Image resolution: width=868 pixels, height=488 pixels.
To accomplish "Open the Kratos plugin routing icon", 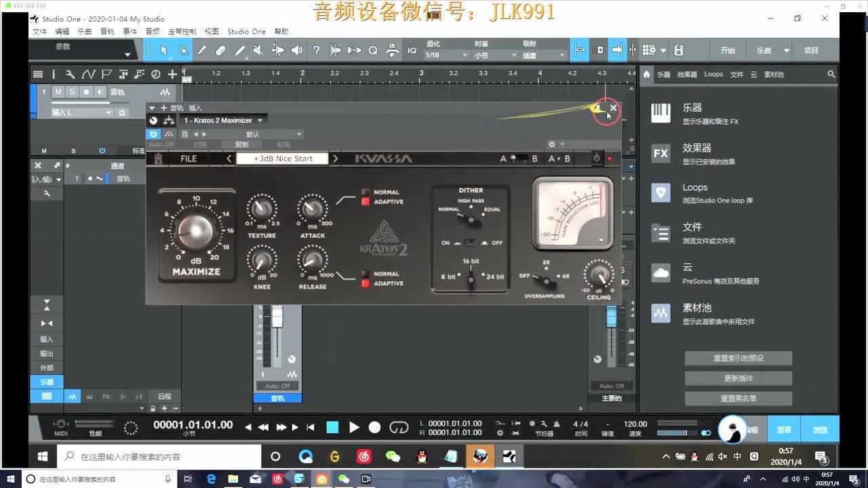I will [169, 121].
